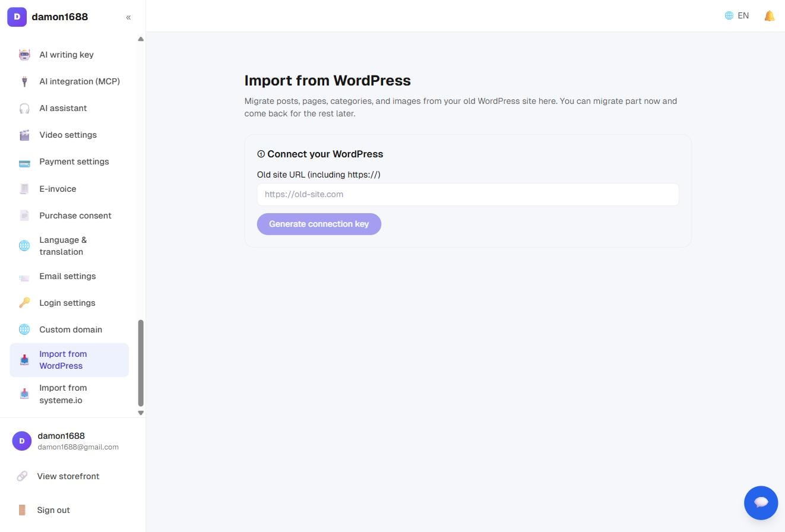The image size is (785, 532).
Task: Navigate to Custom domain
Action: click(x=69, y=330)
